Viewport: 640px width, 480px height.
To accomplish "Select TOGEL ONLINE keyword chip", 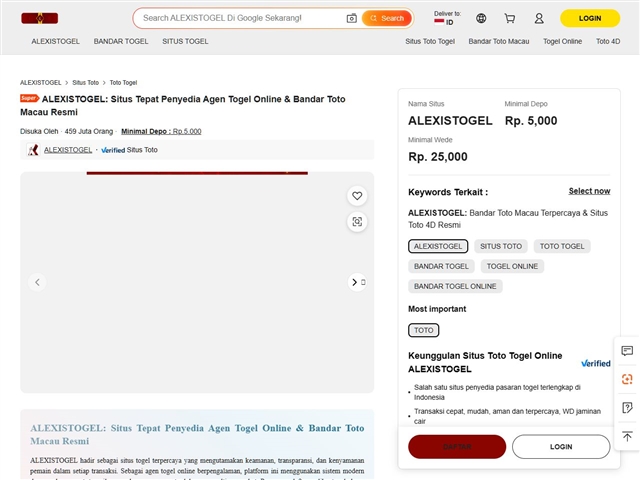I will click(512, 266).
